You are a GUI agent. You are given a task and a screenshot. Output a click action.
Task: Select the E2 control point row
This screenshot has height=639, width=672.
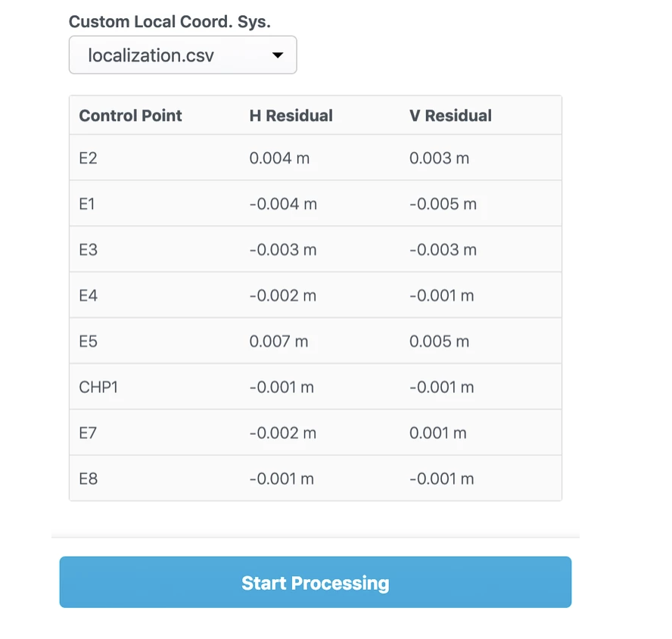[x=316, y=157]
